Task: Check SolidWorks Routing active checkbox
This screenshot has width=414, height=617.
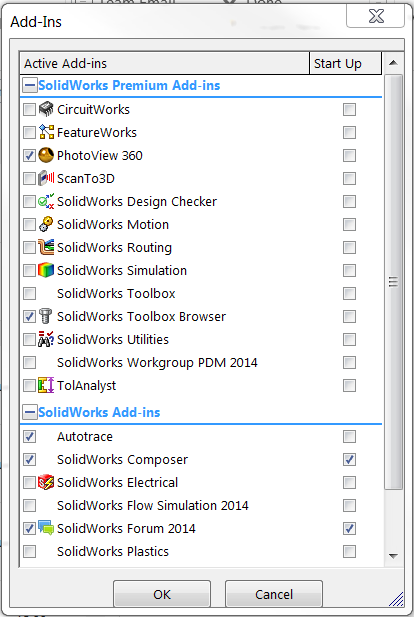Action: 30,248
